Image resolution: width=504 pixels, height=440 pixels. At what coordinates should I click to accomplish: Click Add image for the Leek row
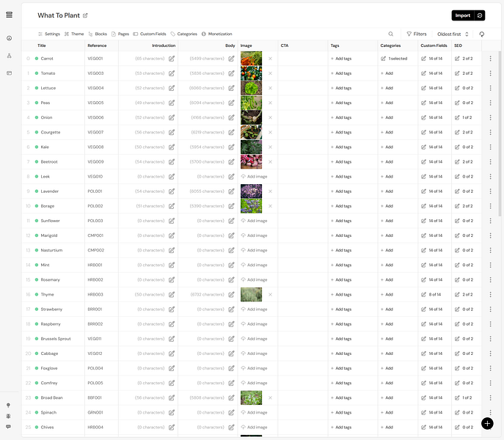[255, 177]
